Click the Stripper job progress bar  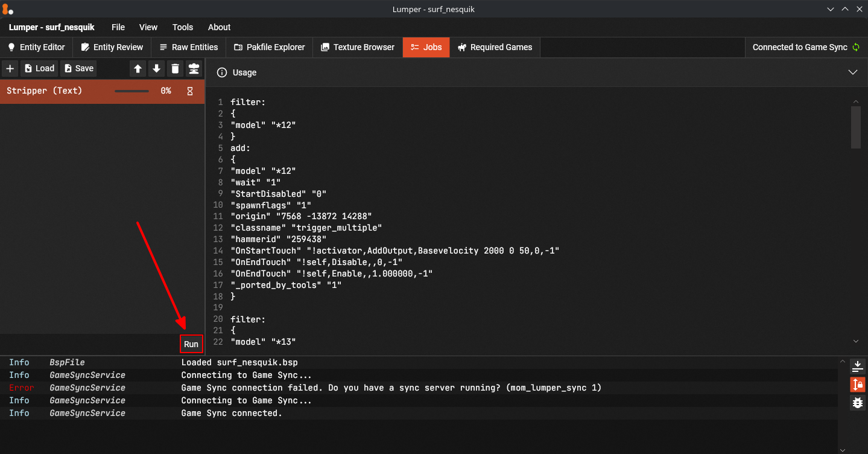coord(131,91)
